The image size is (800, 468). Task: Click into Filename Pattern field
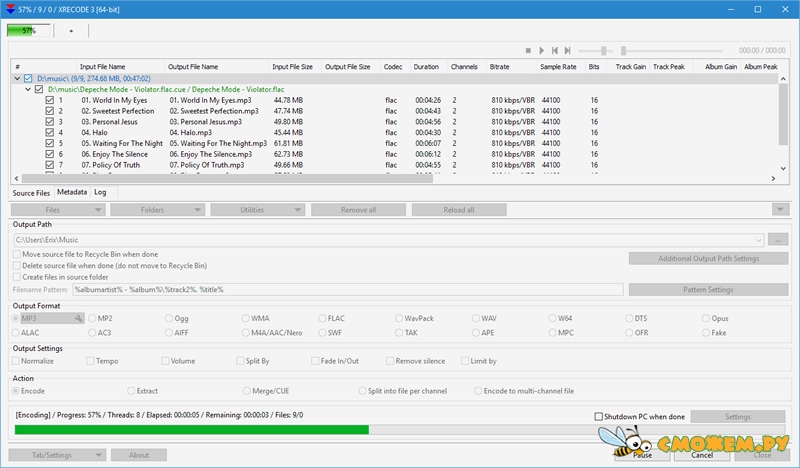coord(348,289)
